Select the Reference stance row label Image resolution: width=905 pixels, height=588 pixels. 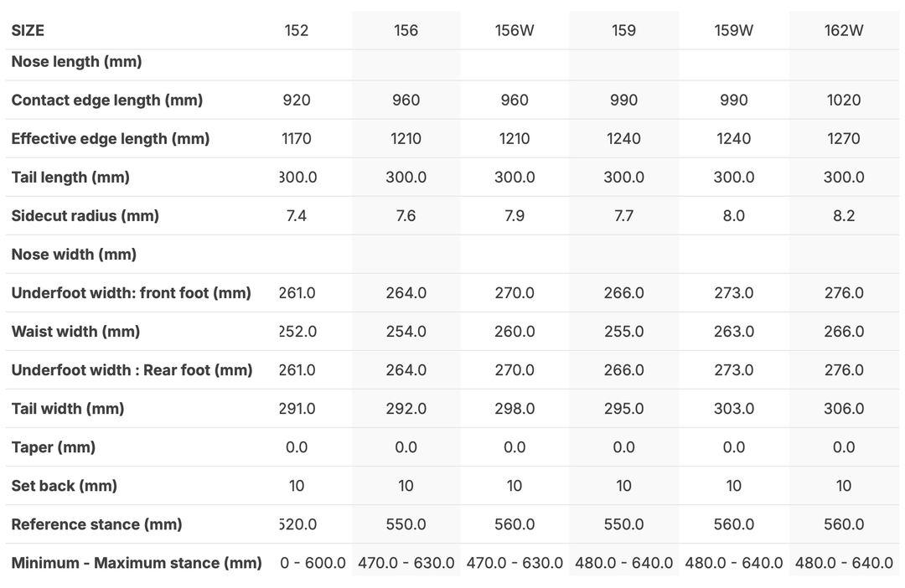pos(97,524)
